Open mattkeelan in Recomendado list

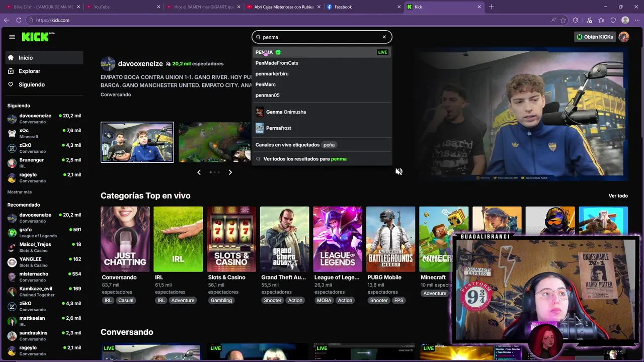click(44, 321)
